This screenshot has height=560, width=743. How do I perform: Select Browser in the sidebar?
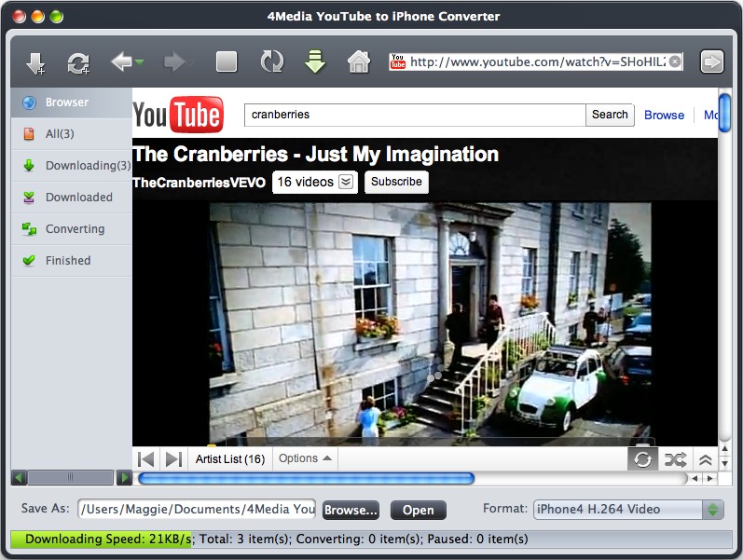72,102
